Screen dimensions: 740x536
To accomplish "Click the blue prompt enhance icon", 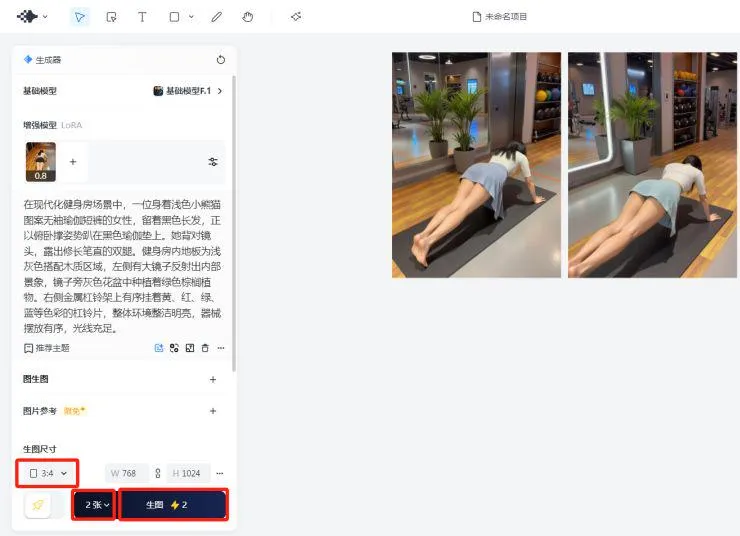I will click(x=159, y=348).
